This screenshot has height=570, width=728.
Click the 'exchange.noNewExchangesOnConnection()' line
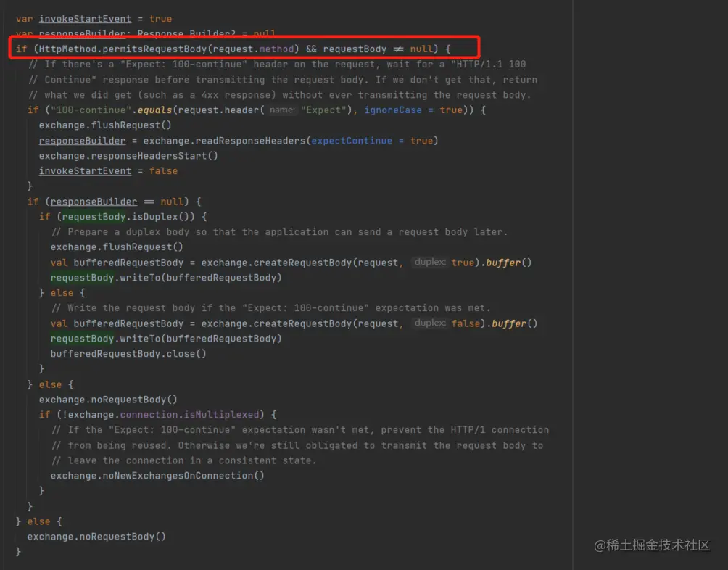pos(157,475)
